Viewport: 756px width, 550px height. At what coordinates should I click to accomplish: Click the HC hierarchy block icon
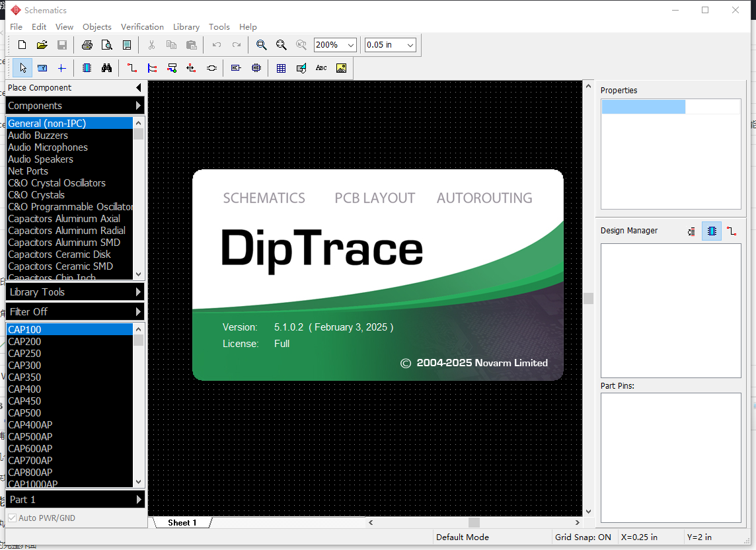coord(236,68)
